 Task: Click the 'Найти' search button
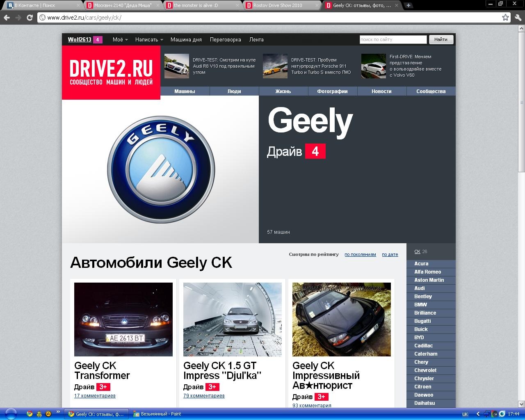(x=441, y=39)
